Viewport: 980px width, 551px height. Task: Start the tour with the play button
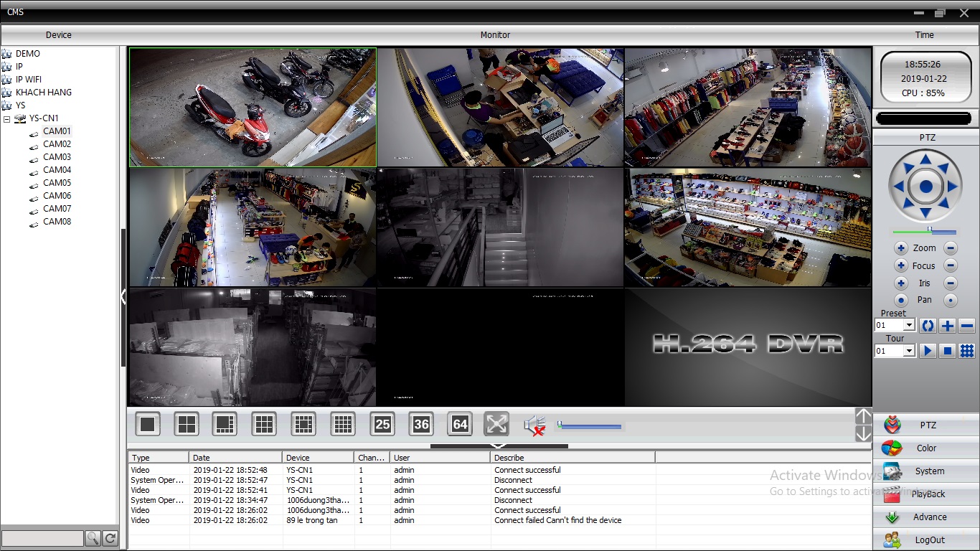(927, 350)
